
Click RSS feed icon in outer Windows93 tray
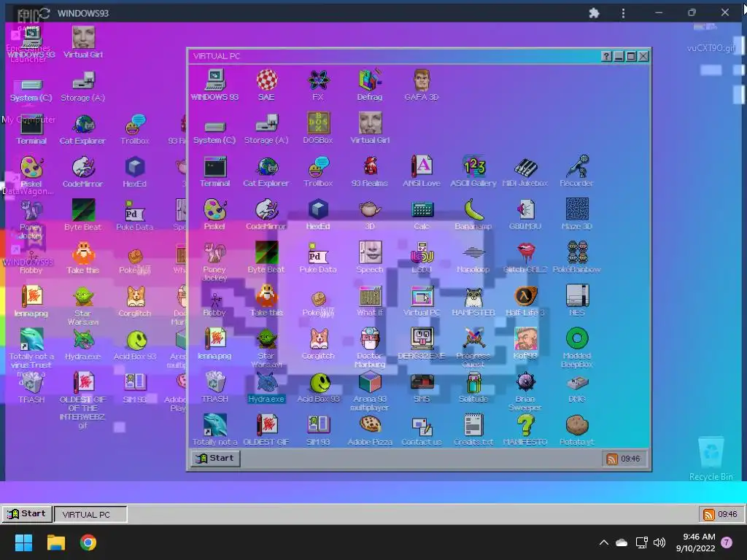click(709, 514)
